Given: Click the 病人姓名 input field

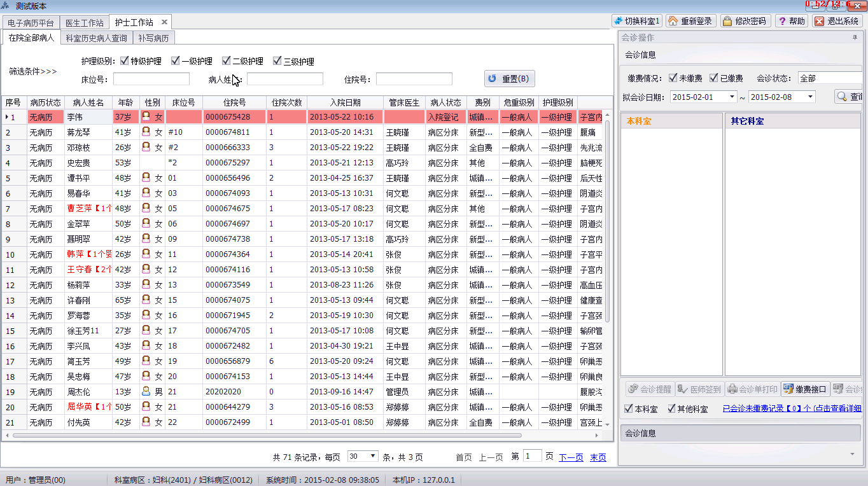Looking at the screenshot, I should click(x=285, y=79).
